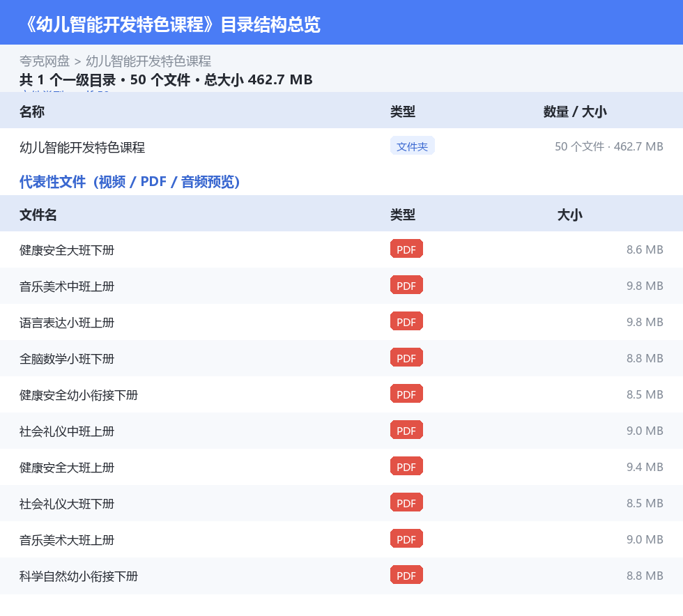Click the 名称 column header
Viewport: 683px width, 616px height.
pos(32,111)
